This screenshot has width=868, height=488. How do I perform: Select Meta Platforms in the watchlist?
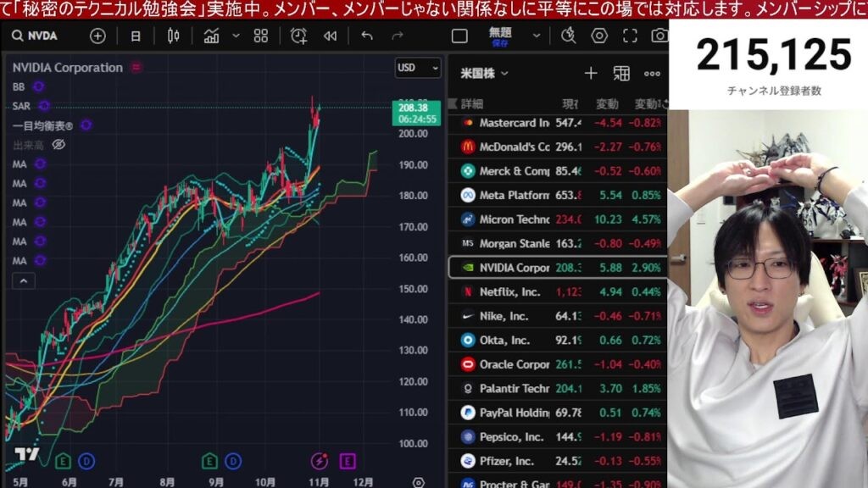pyautogui.click(x=558, y=196)
